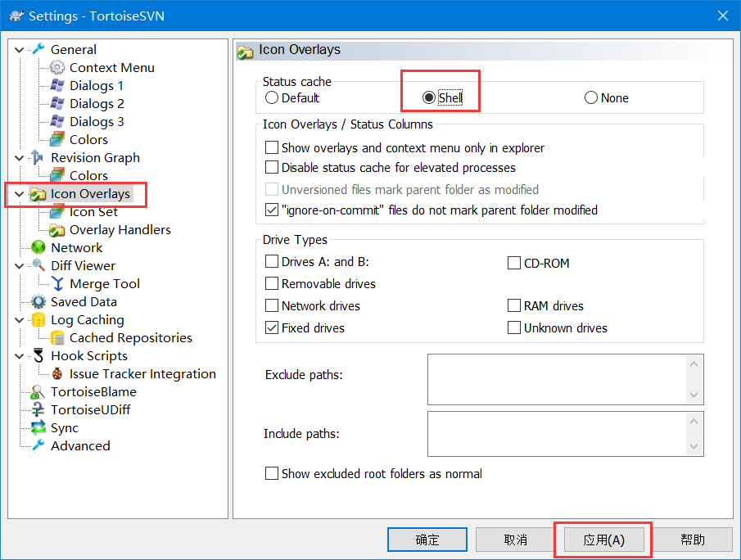
Task: Select the None status cache option
Action: tap(591, 97)
